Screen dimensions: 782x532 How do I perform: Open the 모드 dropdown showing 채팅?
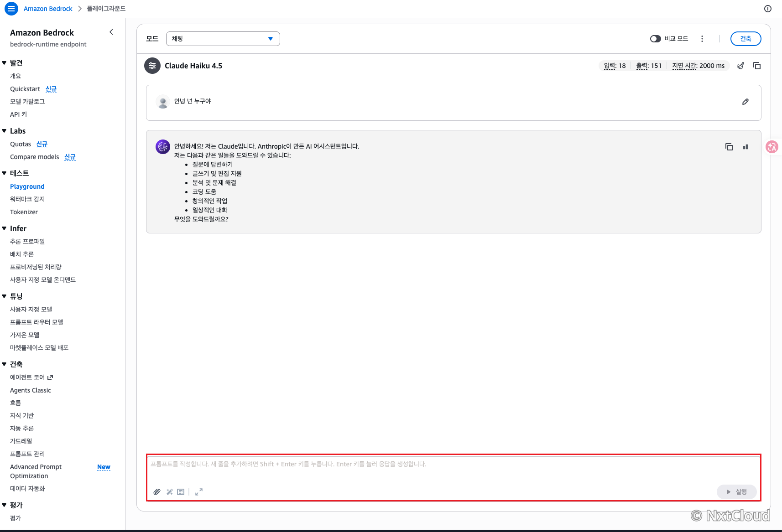pos(223,39)
